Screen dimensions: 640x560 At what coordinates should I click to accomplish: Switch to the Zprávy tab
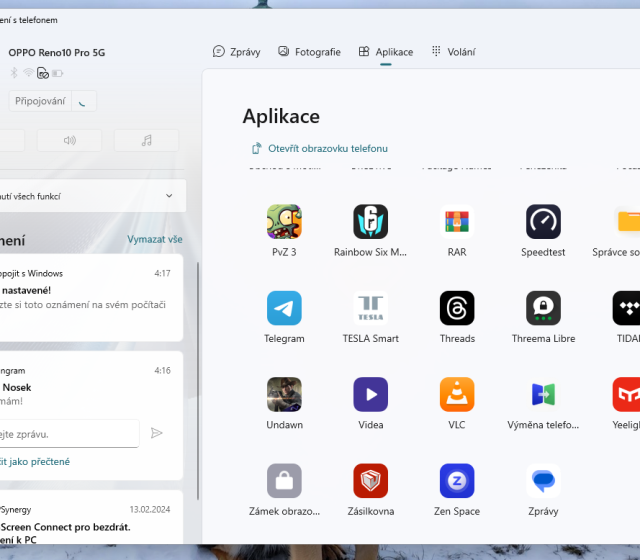[238, 52]
